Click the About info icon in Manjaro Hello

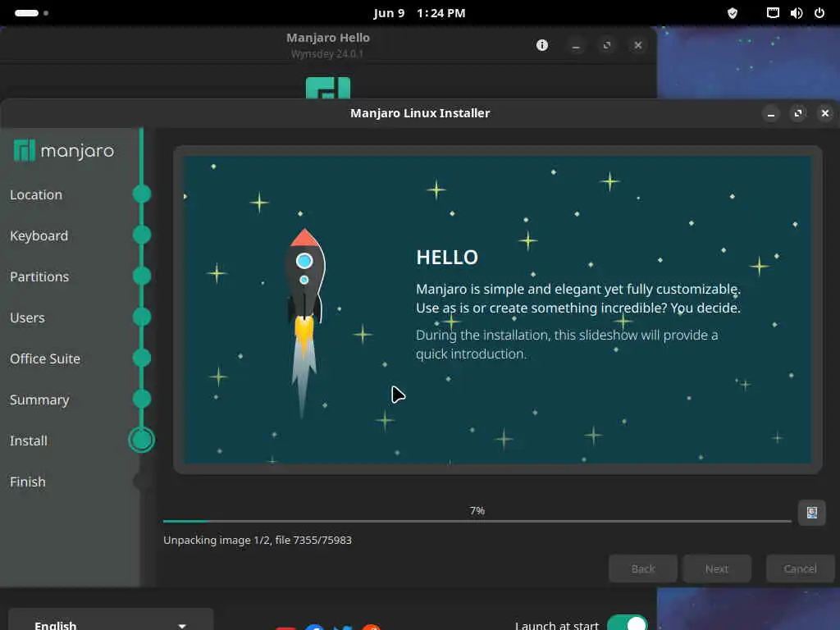coord(542,45)
